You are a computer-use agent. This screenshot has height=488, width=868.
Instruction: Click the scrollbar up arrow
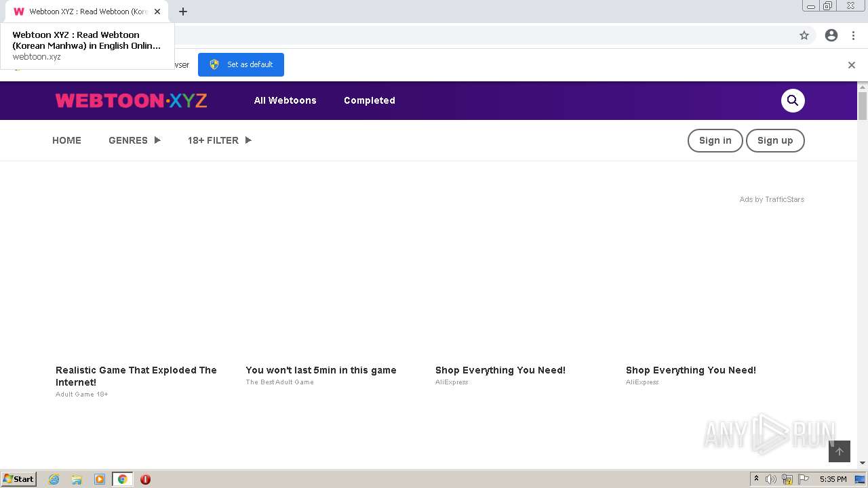[863, 87]
